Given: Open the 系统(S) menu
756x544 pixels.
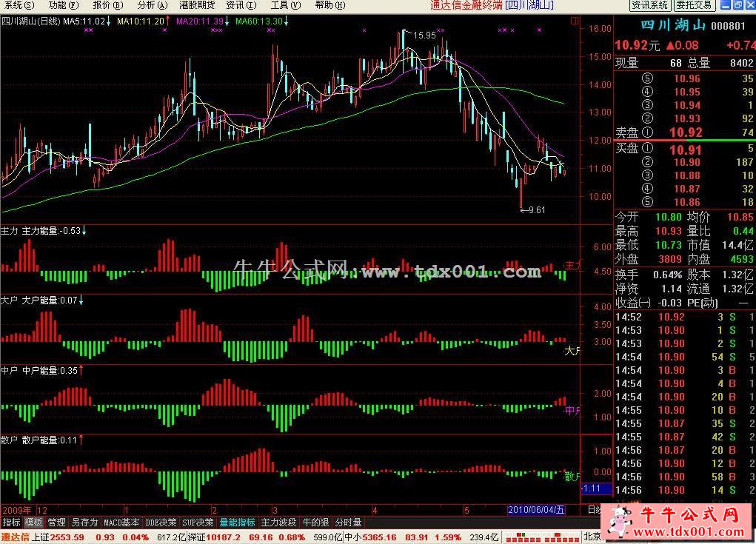Looking at the screenshot, I should click(x=19, y=5).
